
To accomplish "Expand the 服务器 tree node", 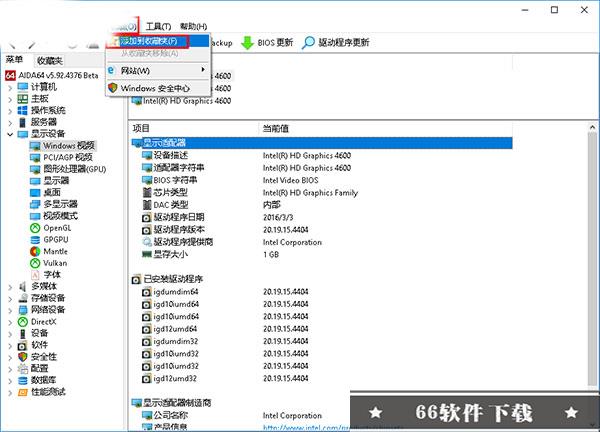I will [x=10, y=123].
